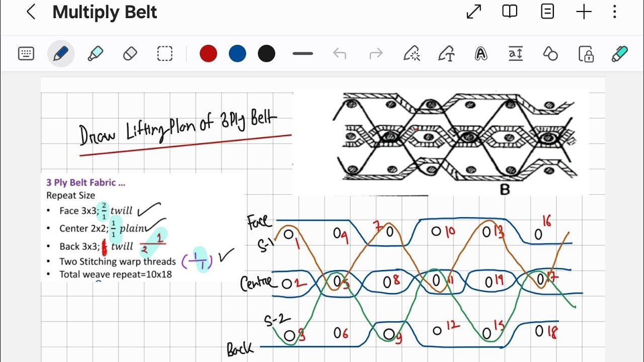The image size is (644, 362).
Task: Open pen thickness line setting
Action: coord(302,53)
